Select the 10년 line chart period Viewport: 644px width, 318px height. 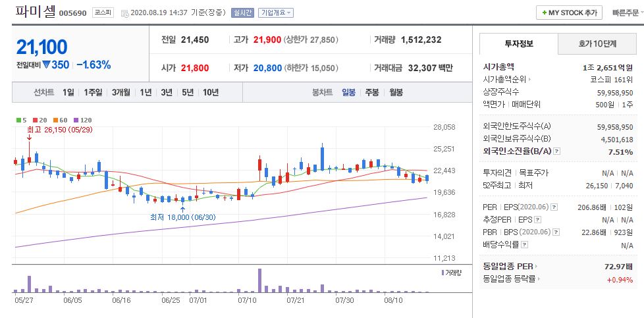tap(211, 92)
